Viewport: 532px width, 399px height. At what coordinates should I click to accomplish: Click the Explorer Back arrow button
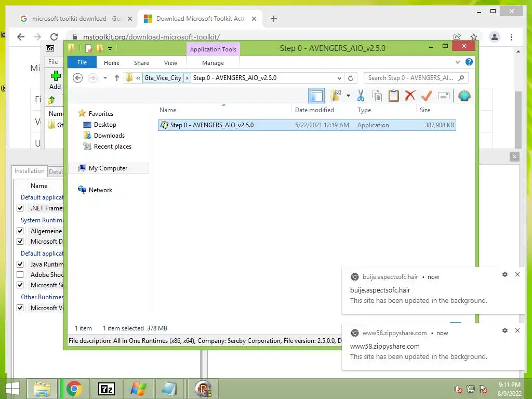[x=78, y=78]
